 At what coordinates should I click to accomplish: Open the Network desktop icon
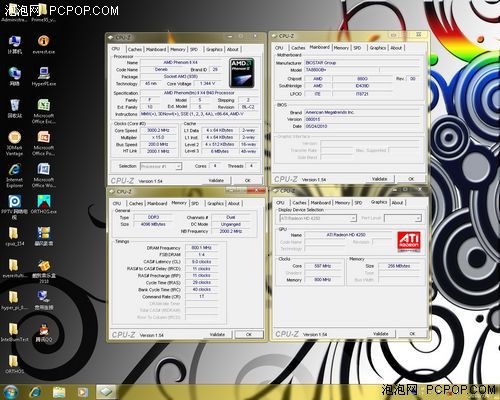[x=15, y=76]
